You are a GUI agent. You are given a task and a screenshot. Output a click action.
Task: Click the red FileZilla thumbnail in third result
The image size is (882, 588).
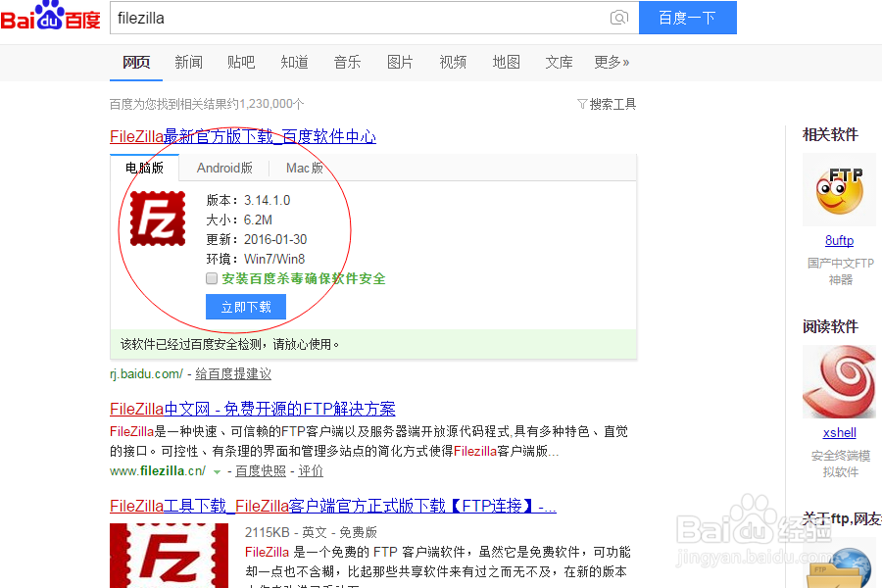(x=169, y=555)
